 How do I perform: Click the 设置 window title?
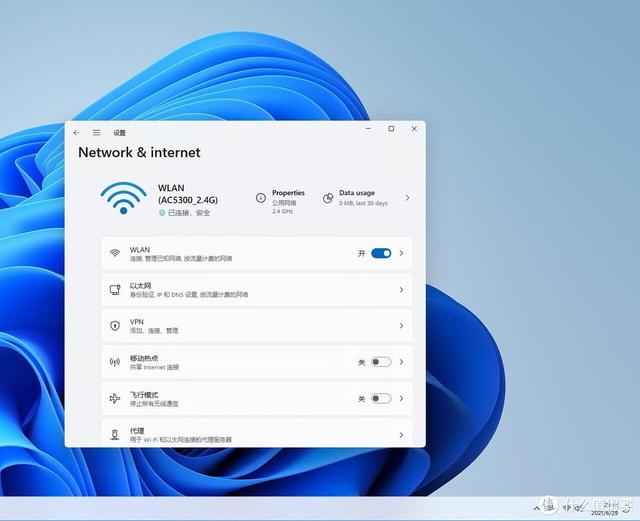click(120, 133)
